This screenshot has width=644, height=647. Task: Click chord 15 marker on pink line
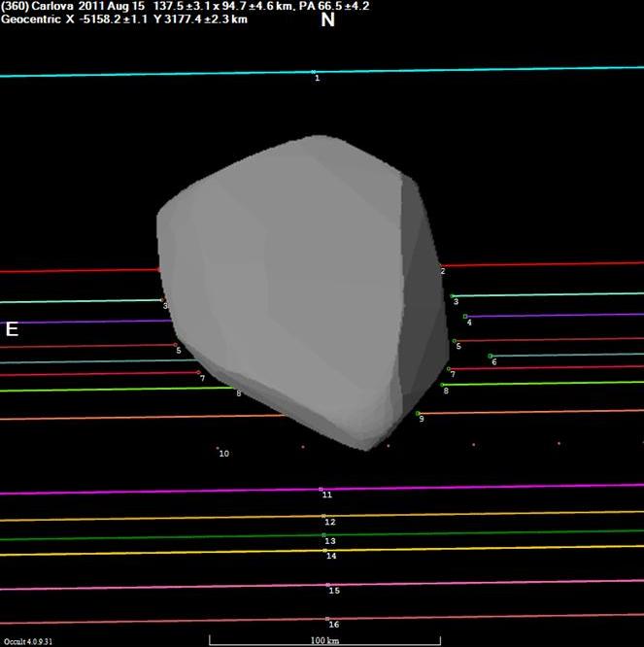click(x=328, y=585)
